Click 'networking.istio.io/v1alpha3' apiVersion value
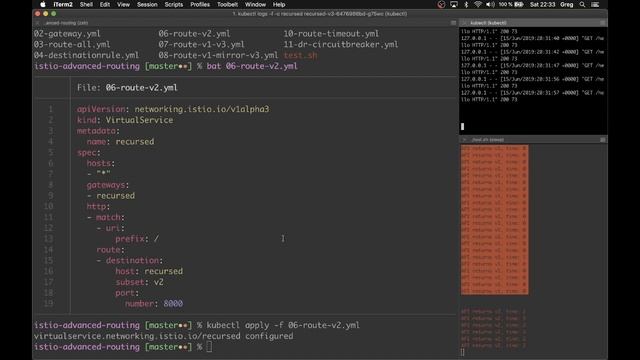This screenshot has height=360, width=640. 202,109
